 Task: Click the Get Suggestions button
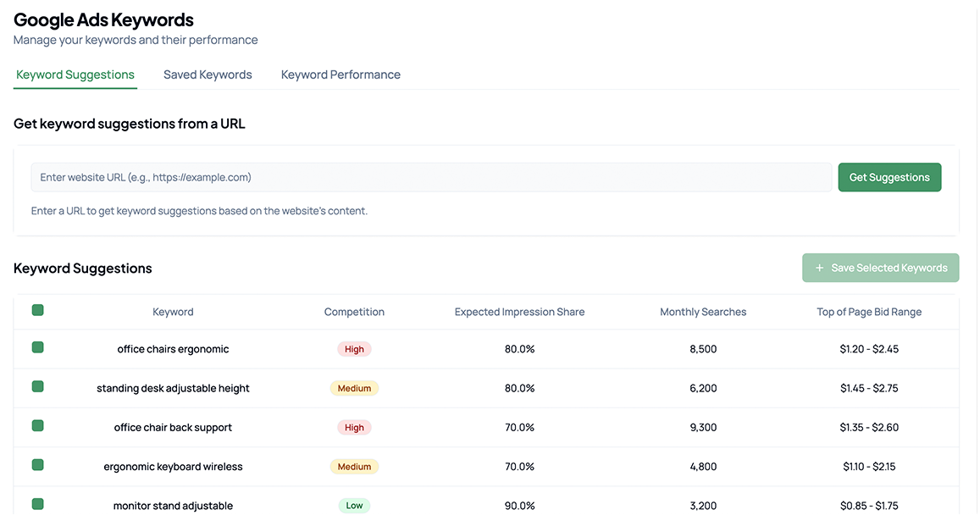point(889,178)
